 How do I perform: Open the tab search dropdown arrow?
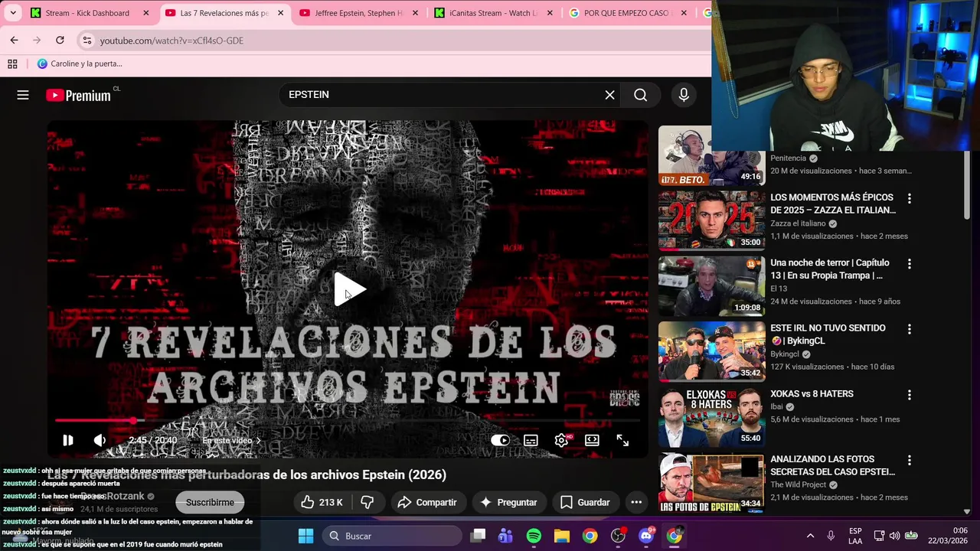pyautogui.click(x=12, y=13)
